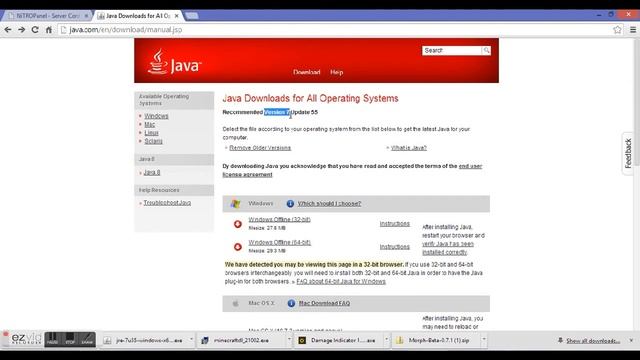Click Which should I choose? link
Screen dimensions: 640x360
329,204
